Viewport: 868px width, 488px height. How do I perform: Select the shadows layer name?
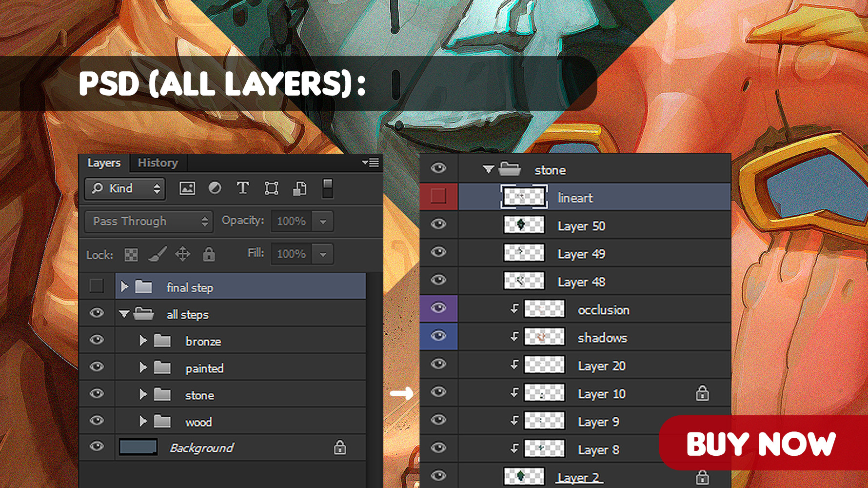click(602, 338)
